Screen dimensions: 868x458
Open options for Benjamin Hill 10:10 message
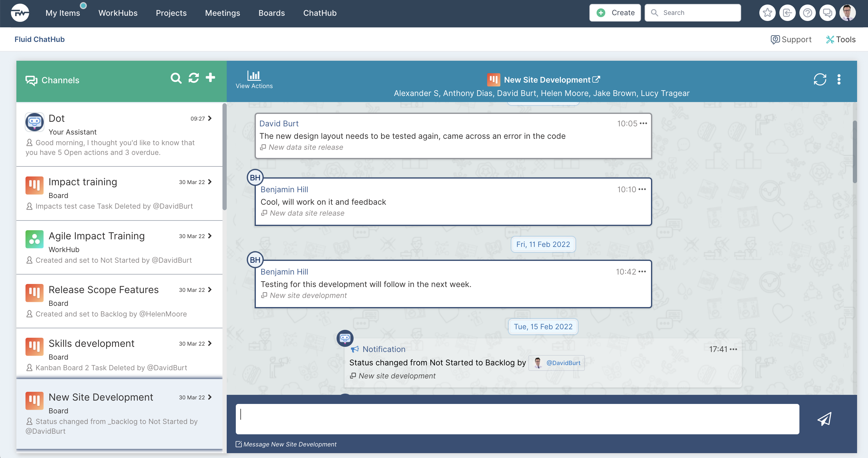pos(642,189)
